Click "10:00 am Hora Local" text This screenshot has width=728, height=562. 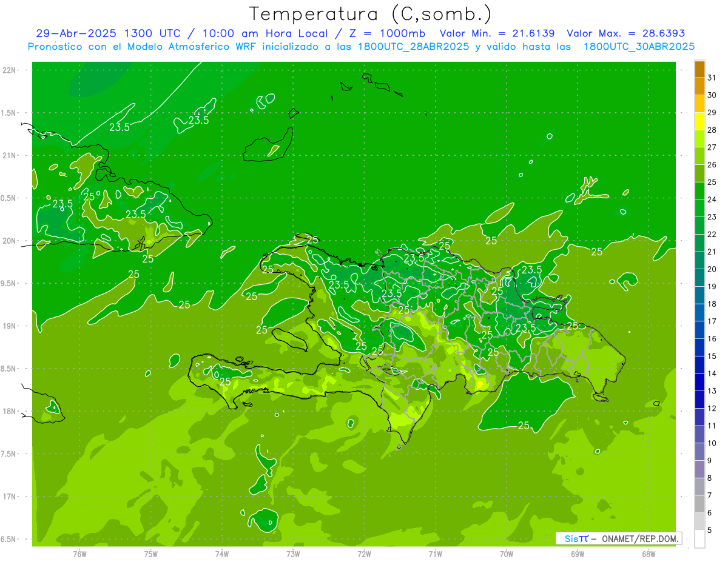[x=264, y=33]
